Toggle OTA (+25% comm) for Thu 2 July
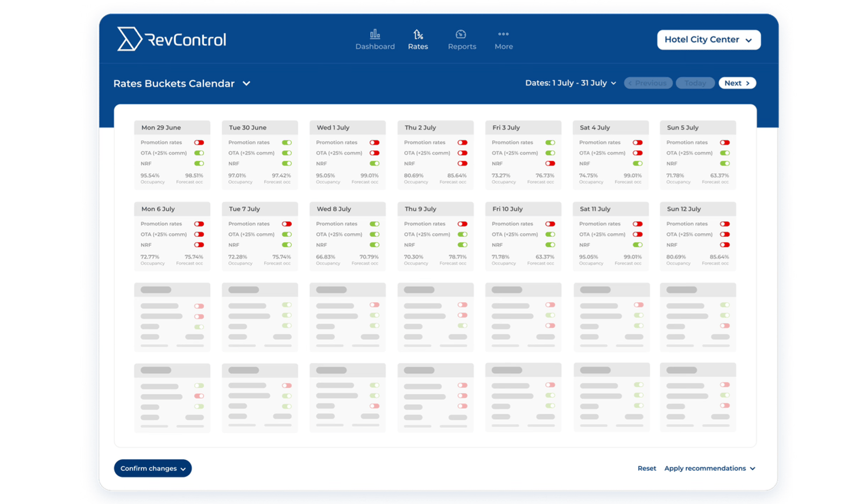Screen dimensions: 861x504 [462, 153]
